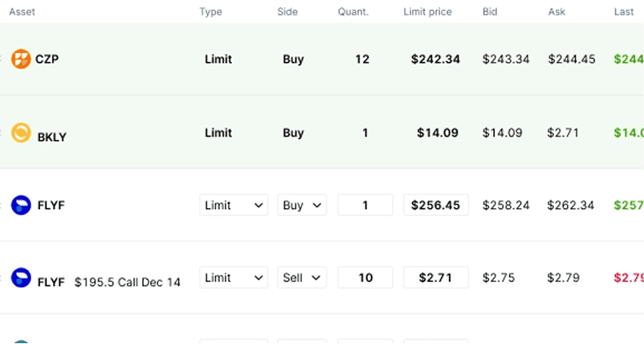Click the blue FLYF stock icon
Screen dimensions: 644x344
click(22, 205)
